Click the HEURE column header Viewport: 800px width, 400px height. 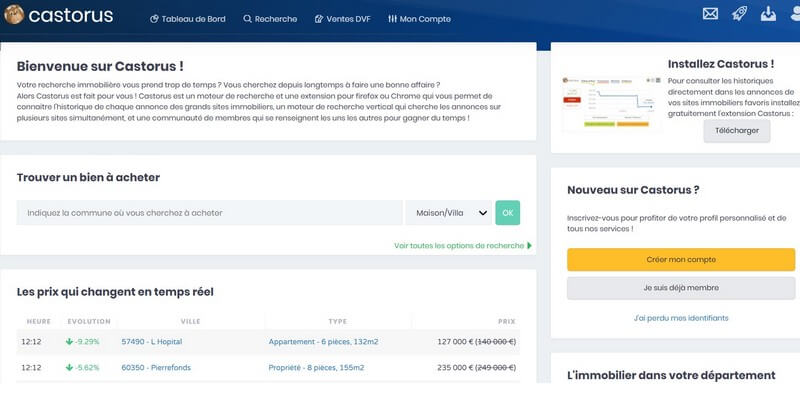[39, 321]
